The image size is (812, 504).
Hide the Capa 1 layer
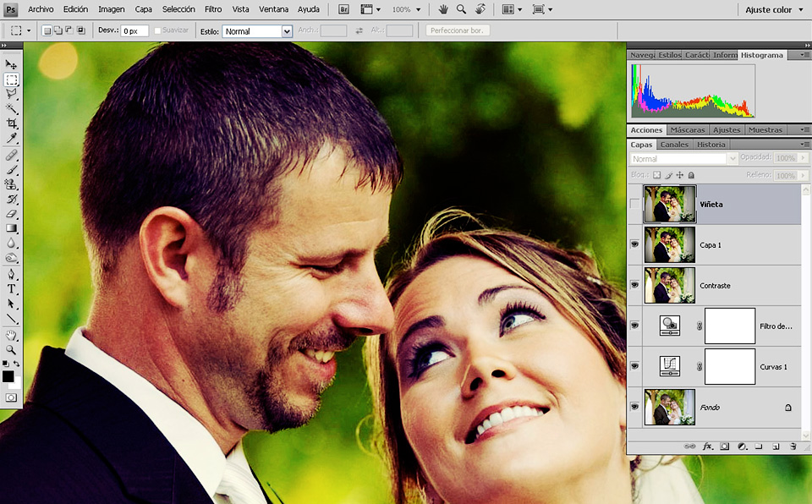tap(634, 244)
